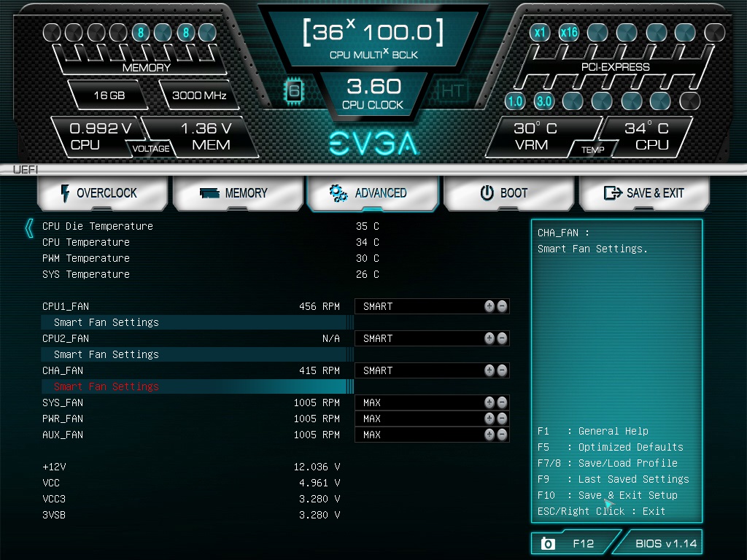Click the EVGA logo
Viewport: 747px width, 560px height.
tap(373, 144)
